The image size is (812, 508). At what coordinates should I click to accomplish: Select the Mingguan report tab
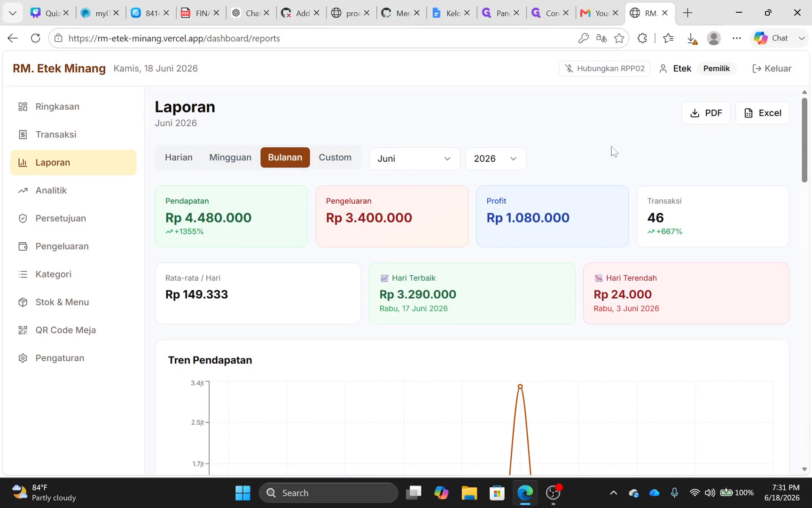tap(230, 158)
